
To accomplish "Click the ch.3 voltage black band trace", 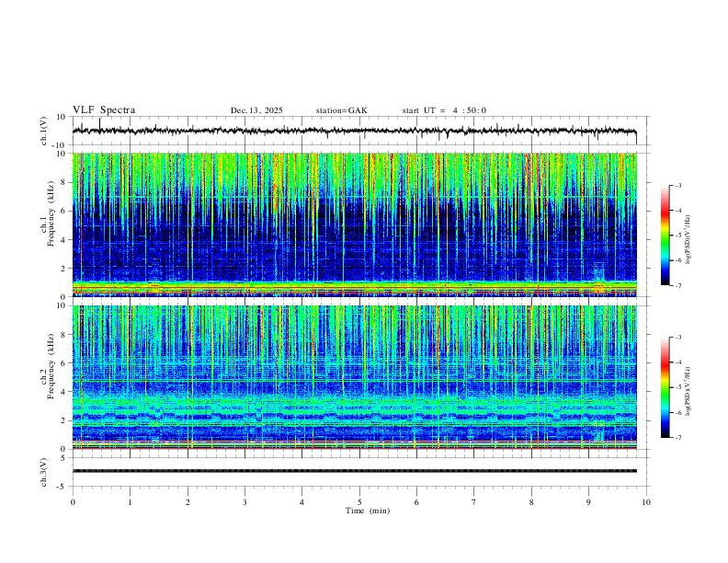I will click(354, 471).
